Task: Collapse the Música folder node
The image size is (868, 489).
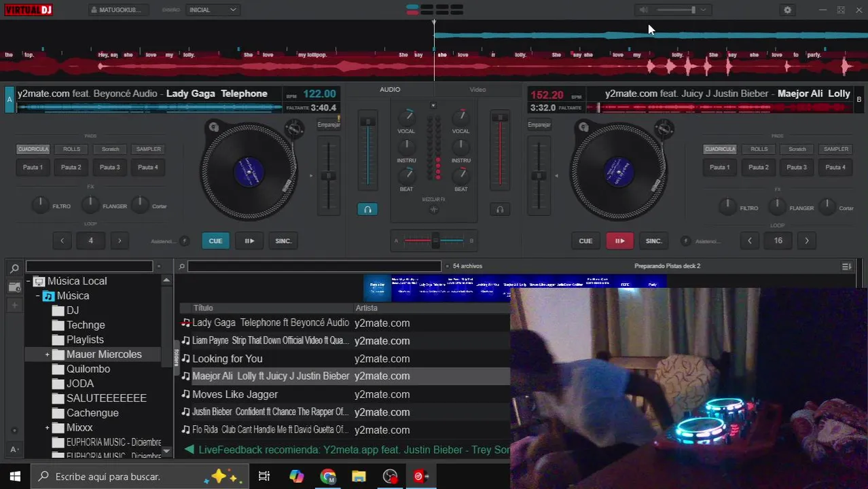Action: click(38, 296)
